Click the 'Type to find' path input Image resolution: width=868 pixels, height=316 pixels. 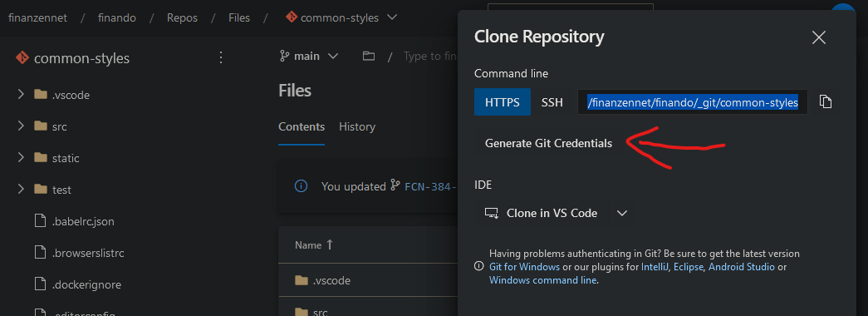pos(430,56)
